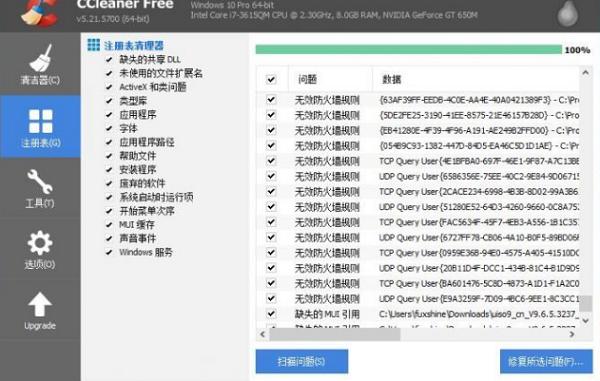Click the Upgrade arrow icon
Viewport: 600px width, 381px height.
40,305
